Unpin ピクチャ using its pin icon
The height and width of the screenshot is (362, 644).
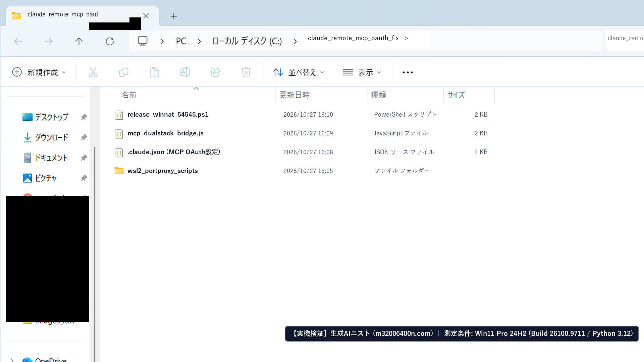[84, 178]
